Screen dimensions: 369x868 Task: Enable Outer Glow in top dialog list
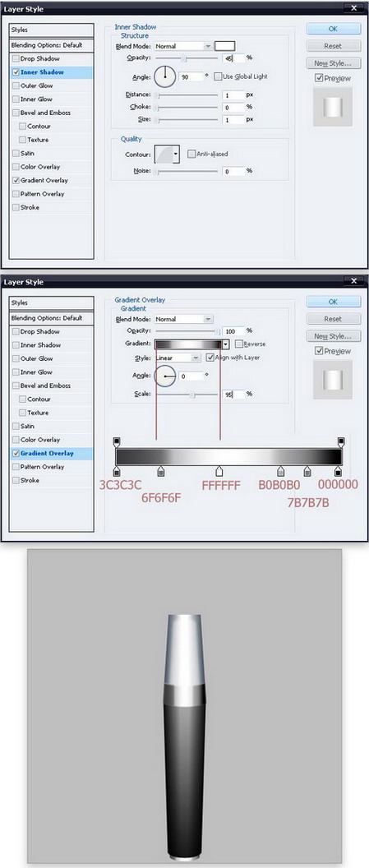click(x=16, y=85)
